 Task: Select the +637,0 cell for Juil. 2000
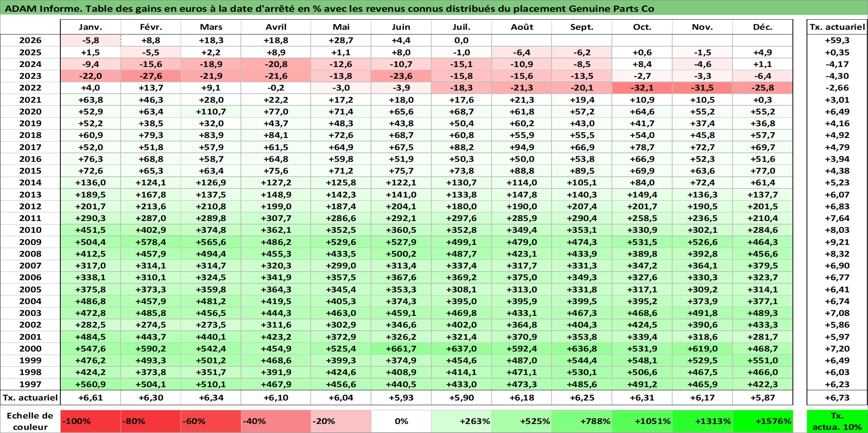[461, 348]
